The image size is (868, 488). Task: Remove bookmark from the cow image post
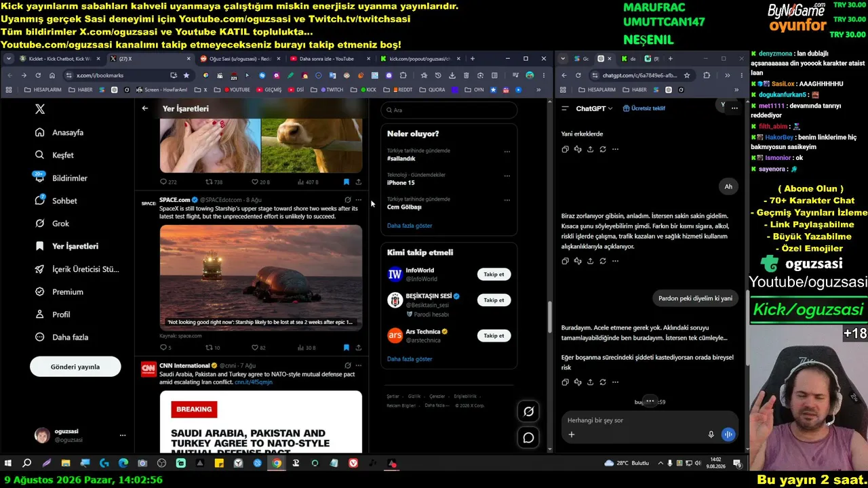(x=346, y=182)
